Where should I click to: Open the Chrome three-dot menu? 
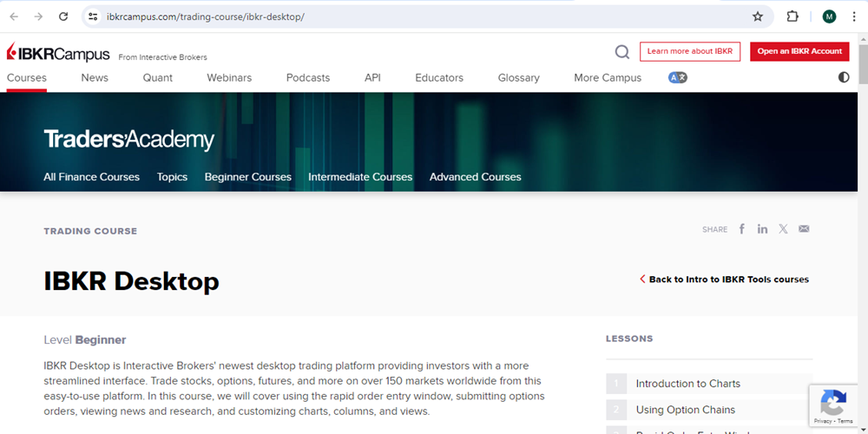click(x=854, y=16)
